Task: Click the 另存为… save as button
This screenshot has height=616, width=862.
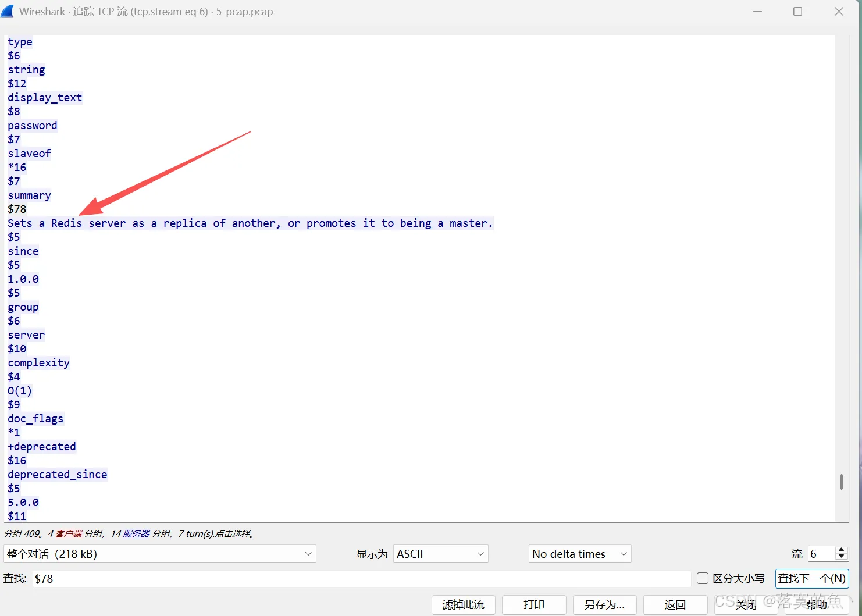Action: 604,604
